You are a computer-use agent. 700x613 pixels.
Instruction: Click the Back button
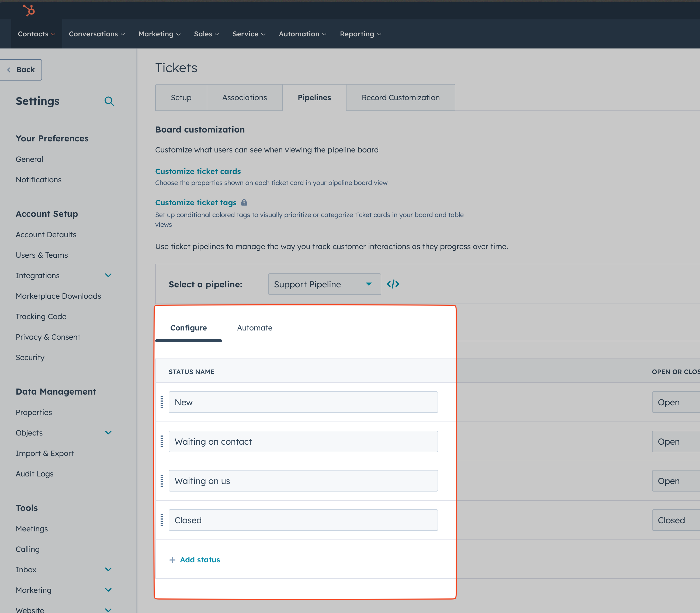pos(21,69)
